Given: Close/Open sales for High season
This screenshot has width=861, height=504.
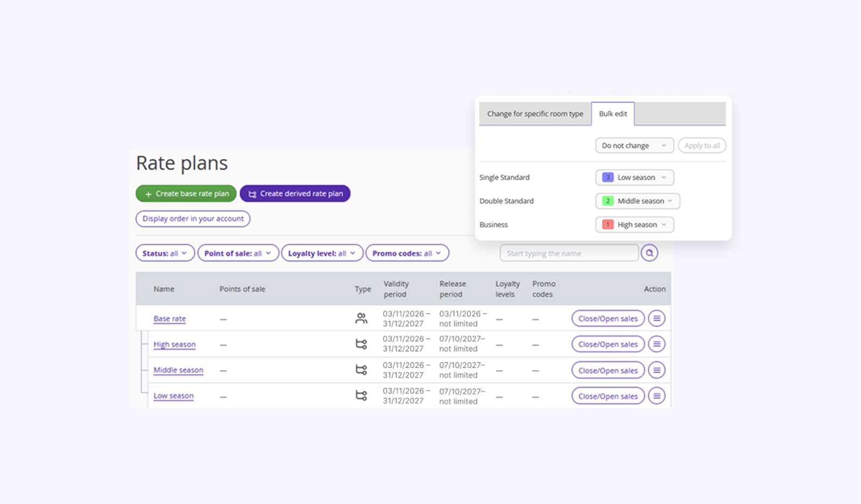Looking at the screenshot, I should [x=608, y=344].
